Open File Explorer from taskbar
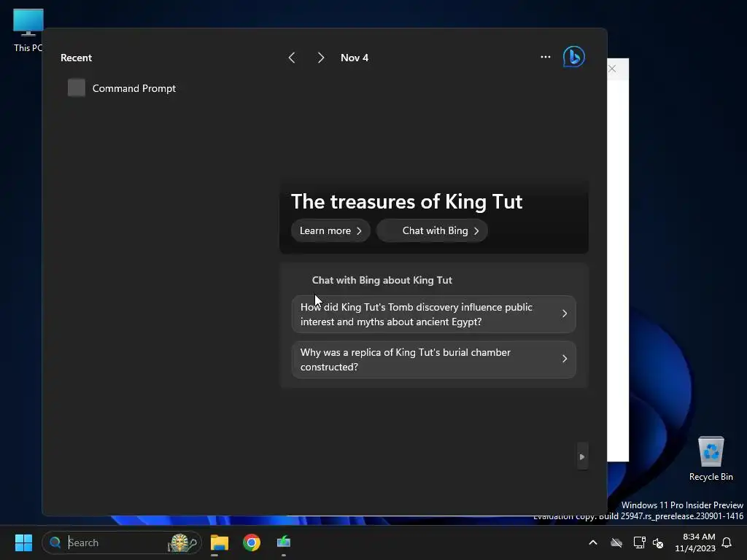 click(219, 542)
